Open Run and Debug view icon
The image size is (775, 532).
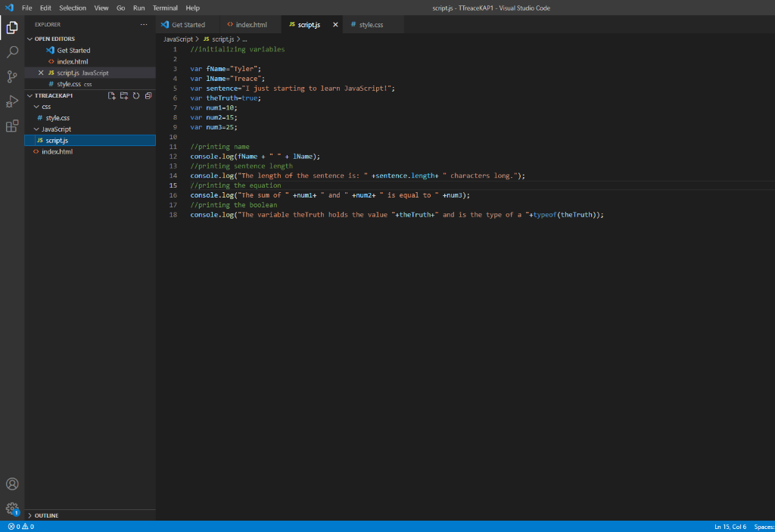[12, 101]
